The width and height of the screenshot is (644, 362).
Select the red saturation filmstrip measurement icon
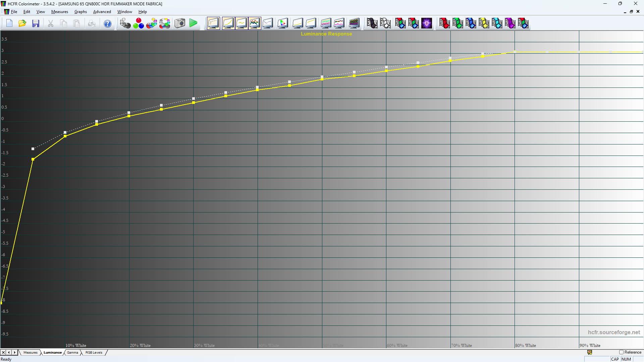click(x=444, y=23)
